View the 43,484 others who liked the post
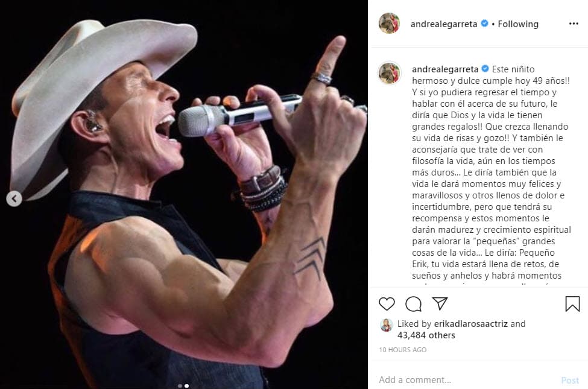The width and height of the screenshot is (588, 389). click(x=428, y=335)
